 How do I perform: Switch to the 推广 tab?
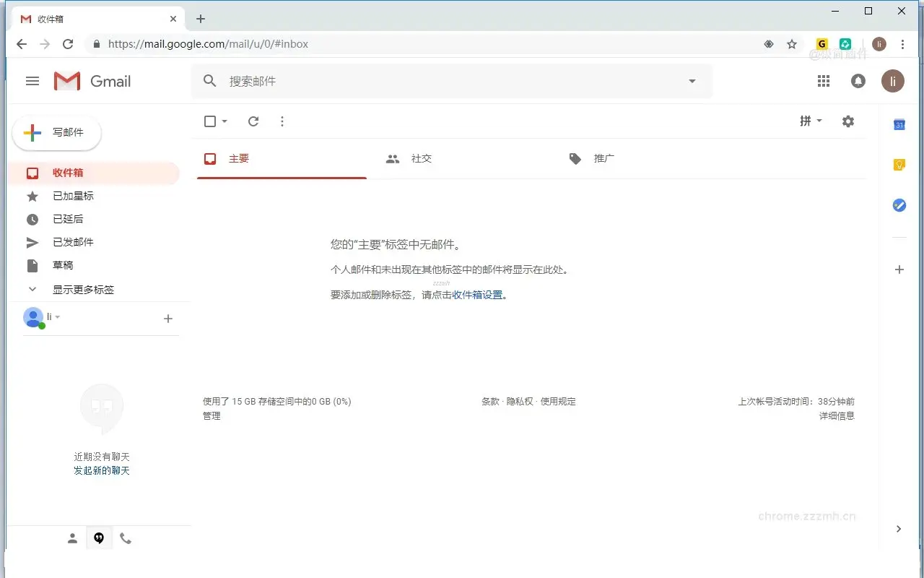point(603,158)
